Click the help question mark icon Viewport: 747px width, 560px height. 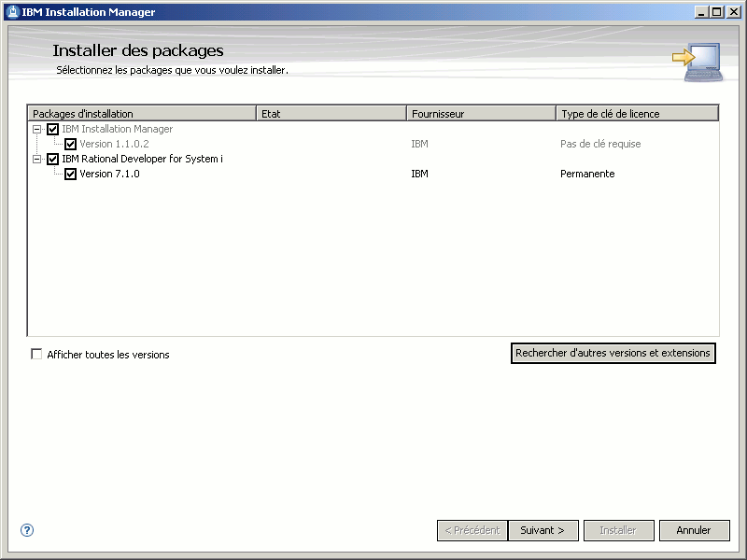[27, 530]
